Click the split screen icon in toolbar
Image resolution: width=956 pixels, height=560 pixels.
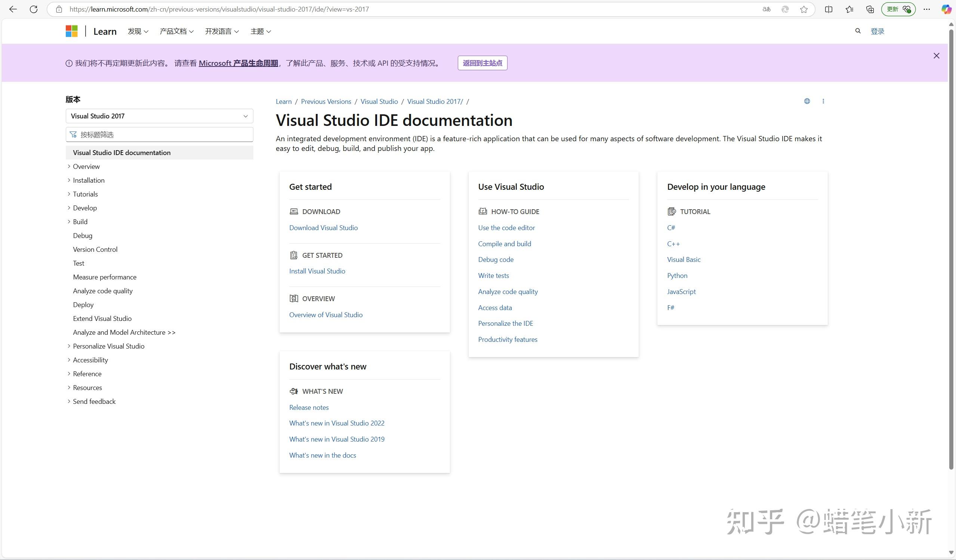[x=829, y=9]
